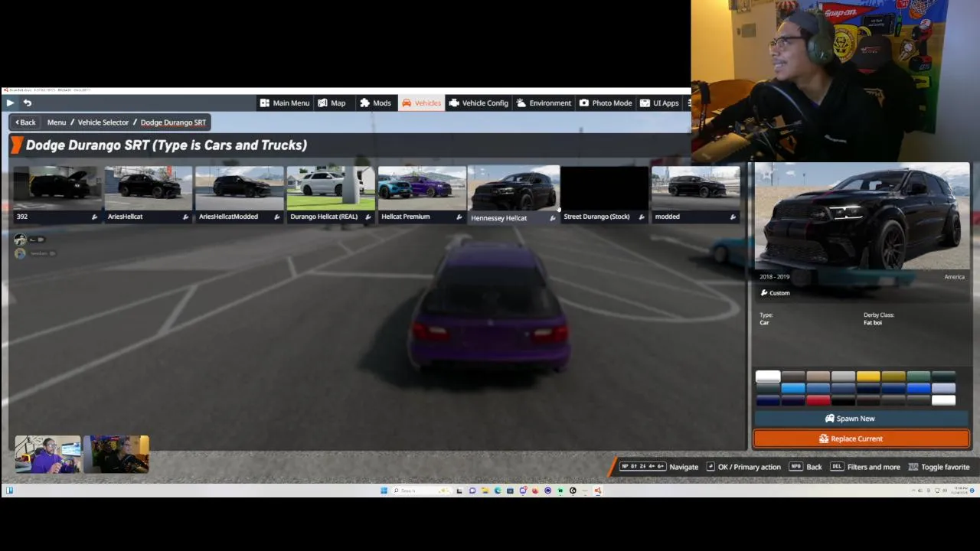Pick the bright yellow color swatch
The image size is (980, 551).
coord(868,376)
